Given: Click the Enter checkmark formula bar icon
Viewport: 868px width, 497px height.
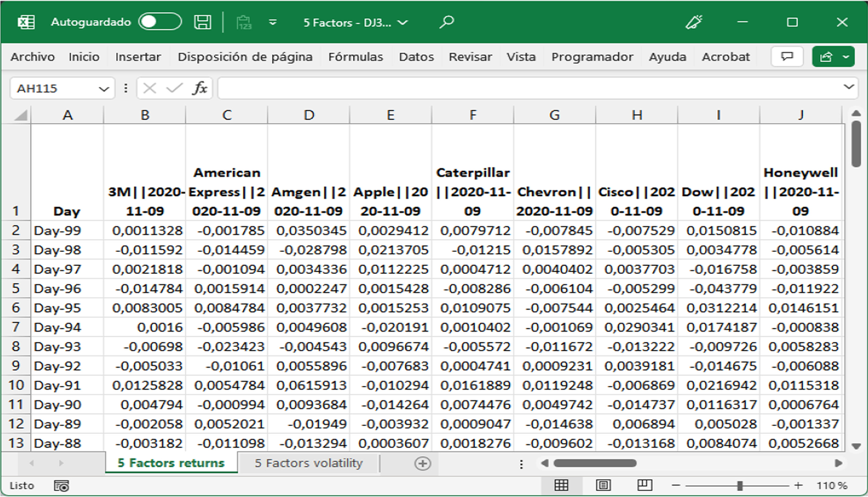Looking at the screenshot, I should tap(175, 88).
